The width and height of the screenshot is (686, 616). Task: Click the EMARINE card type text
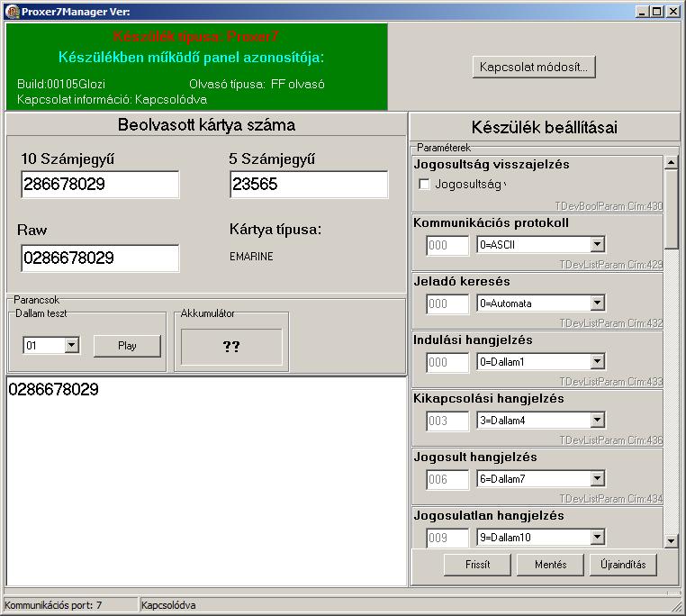(251, 257)
